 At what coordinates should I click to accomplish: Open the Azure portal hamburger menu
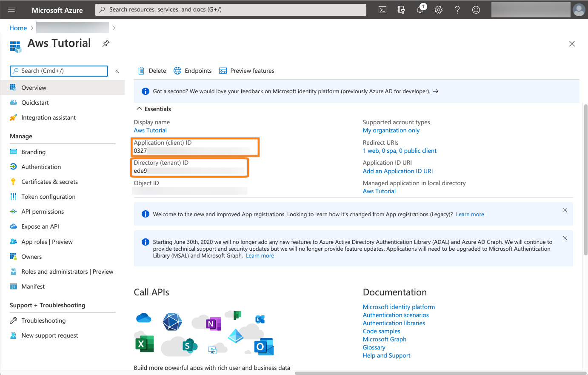[x=11, y=10]
